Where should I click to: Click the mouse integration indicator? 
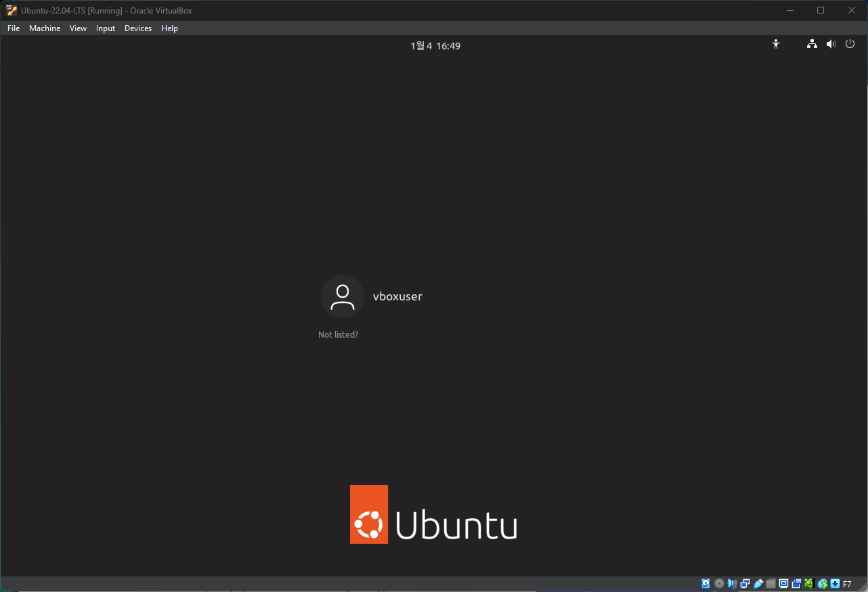(x=823, y=584)
